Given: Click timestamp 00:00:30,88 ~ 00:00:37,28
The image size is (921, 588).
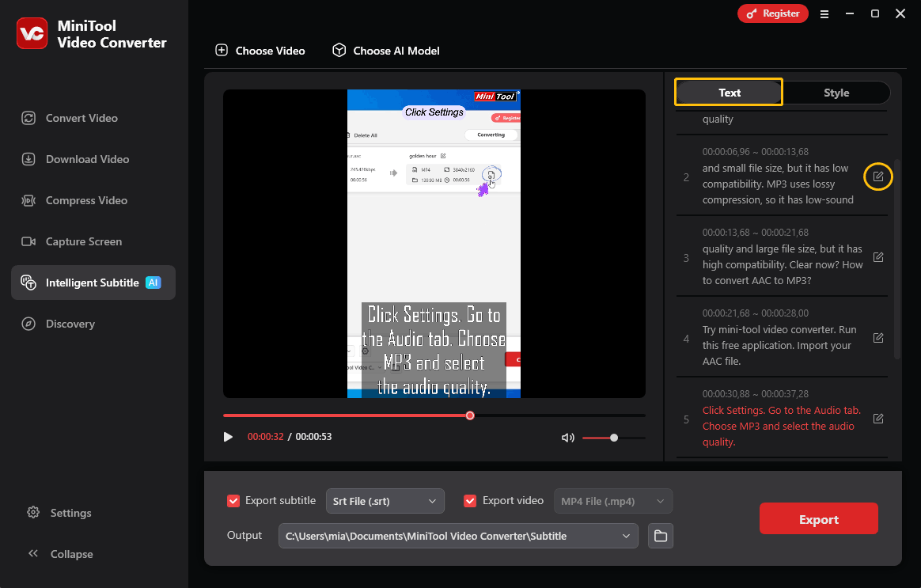Looking at the screenshot, I should pyautogui.click(x=756, y=394).
